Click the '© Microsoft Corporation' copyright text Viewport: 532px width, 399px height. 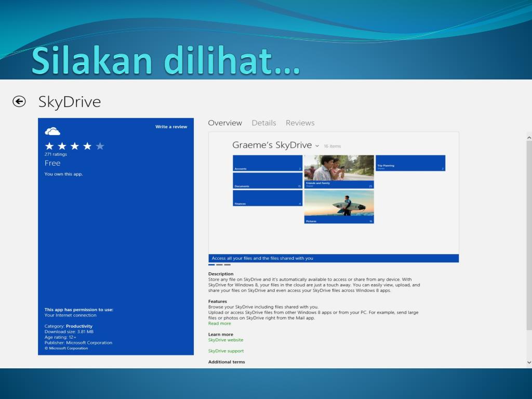pos(66,348)
